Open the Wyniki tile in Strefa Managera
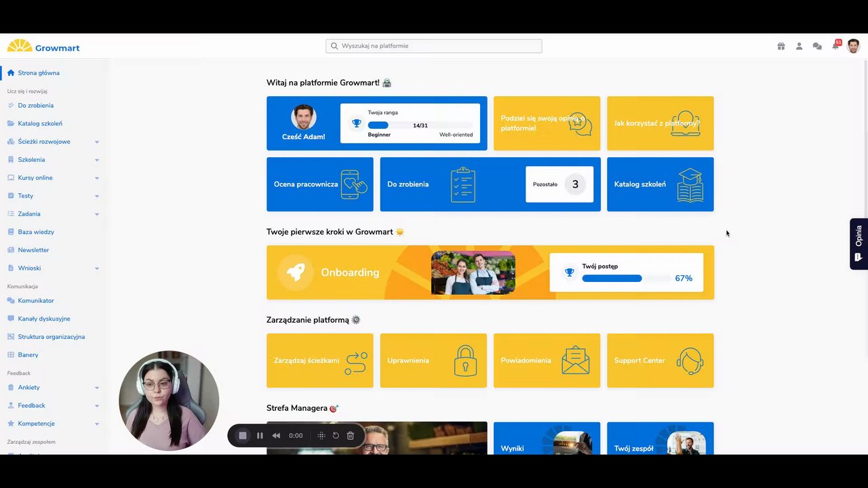This screenshot has width=868, height=488. coord(547,438)
